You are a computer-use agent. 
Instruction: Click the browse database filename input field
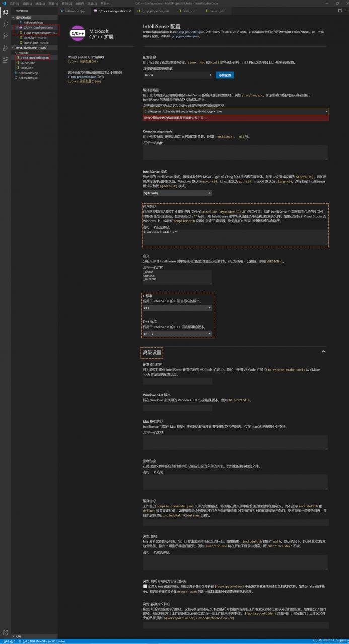point(235,625)
